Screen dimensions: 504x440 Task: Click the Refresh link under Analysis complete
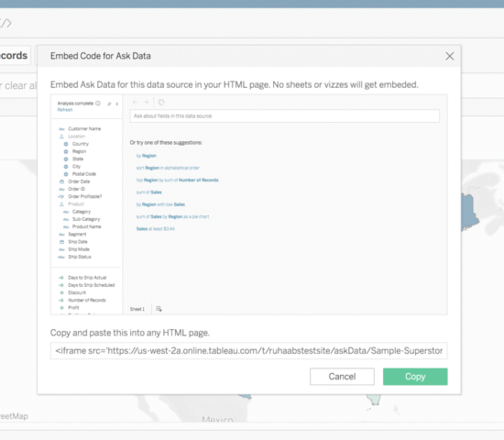point(65,110)
